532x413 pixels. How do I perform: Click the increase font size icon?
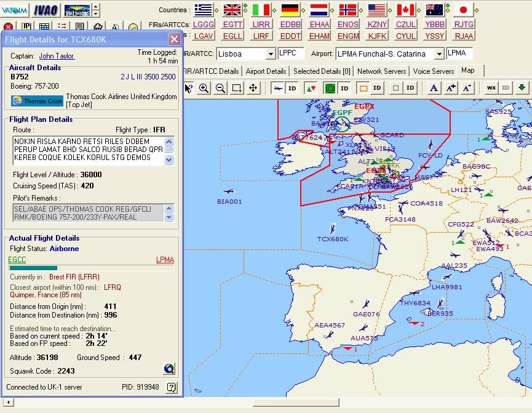[451, 88]
